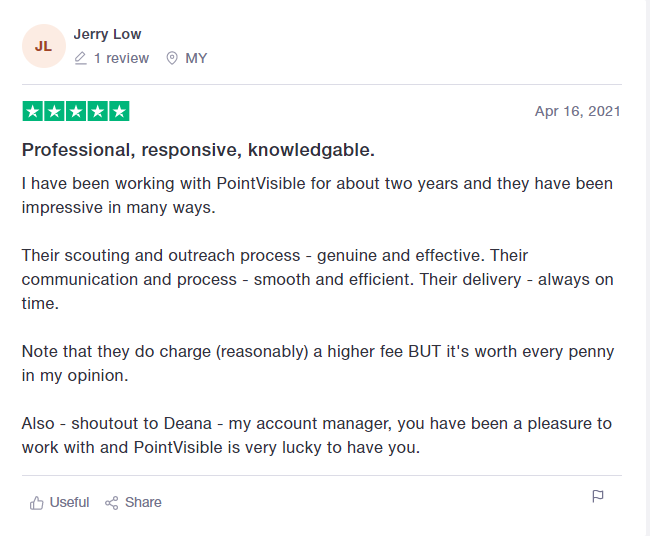Click the fourth green rating star

pos(98,111)
